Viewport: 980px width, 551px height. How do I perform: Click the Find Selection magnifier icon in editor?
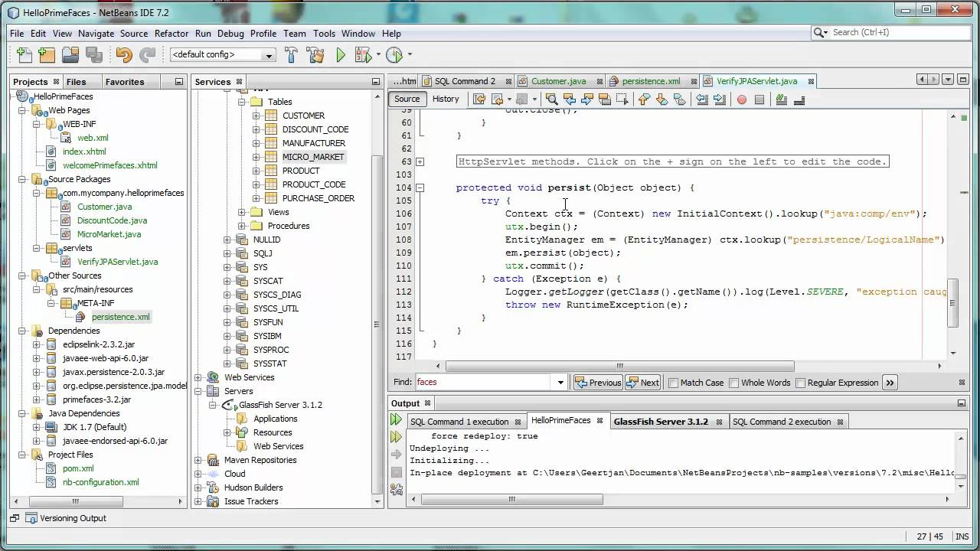point(551,99)
